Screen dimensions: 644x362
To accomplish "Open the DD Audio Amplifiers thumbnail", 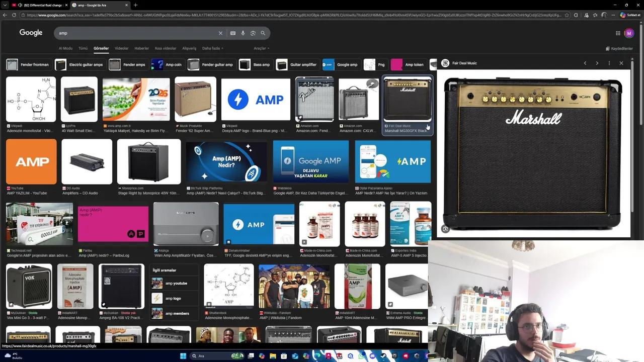I will point(87,162).
